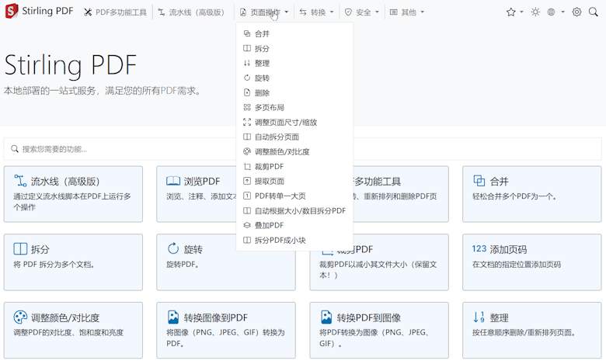
Task: Click the magnifier search icon in navbar
Action: pyautogui.click(x=594, y=12)
